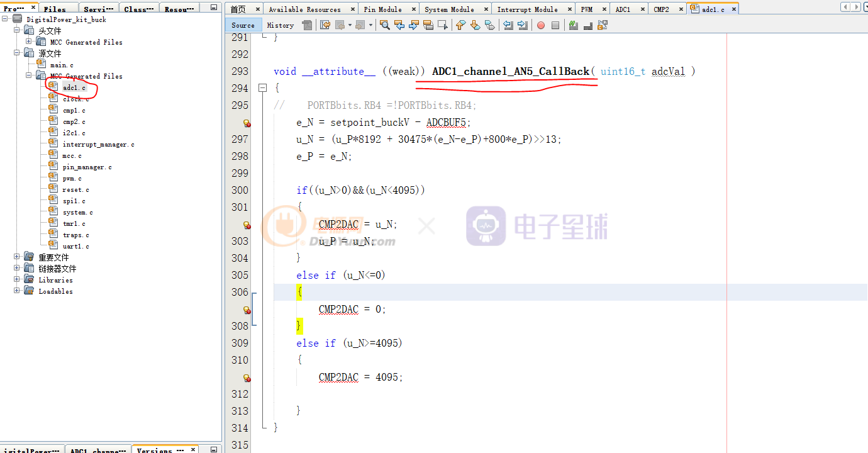This screenshot has width=868, height=453.
Task: Select the Source view toggle button
Action: pos(243,25)
